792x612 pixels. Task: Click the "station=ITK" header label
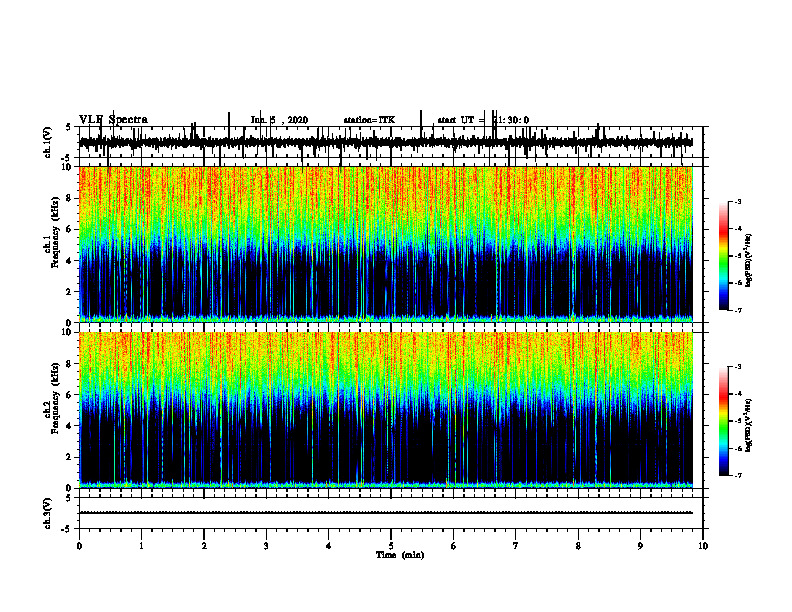point(369,120)
